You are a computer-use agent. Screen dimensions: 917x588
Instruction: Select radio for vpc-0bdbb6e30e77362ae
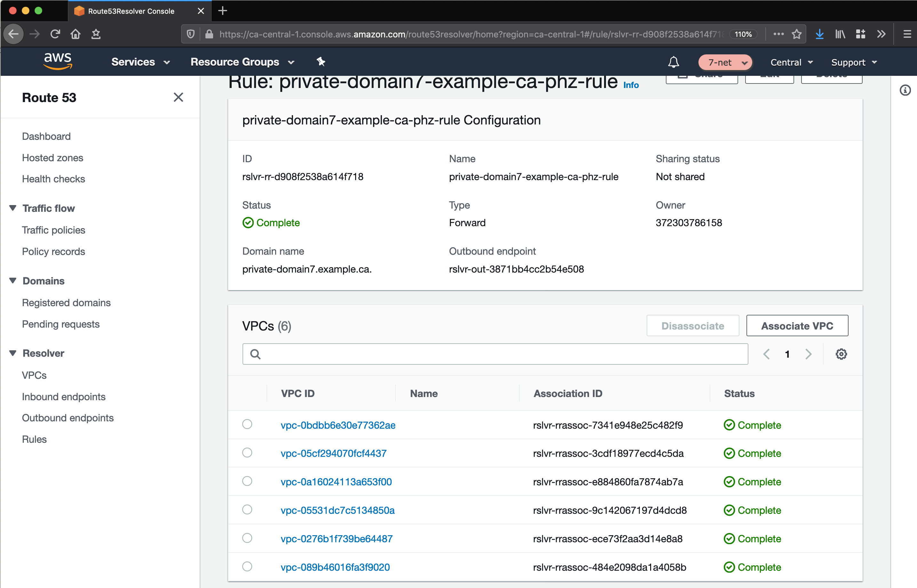pos(247,424)
